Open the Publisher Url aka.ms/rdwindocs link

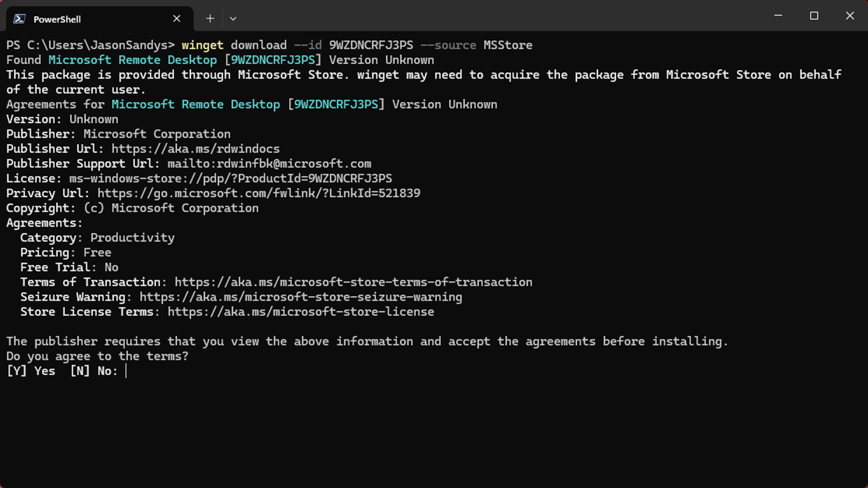coord(195,149)
